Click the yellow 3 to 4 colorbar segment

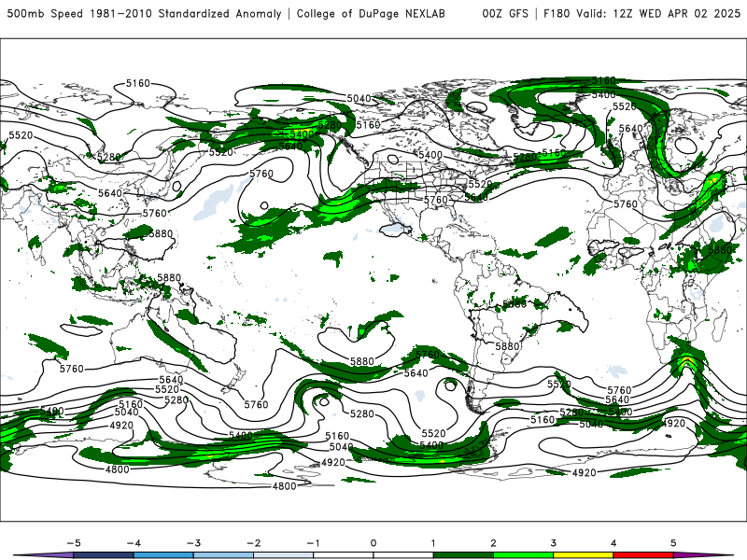point(583,555)
